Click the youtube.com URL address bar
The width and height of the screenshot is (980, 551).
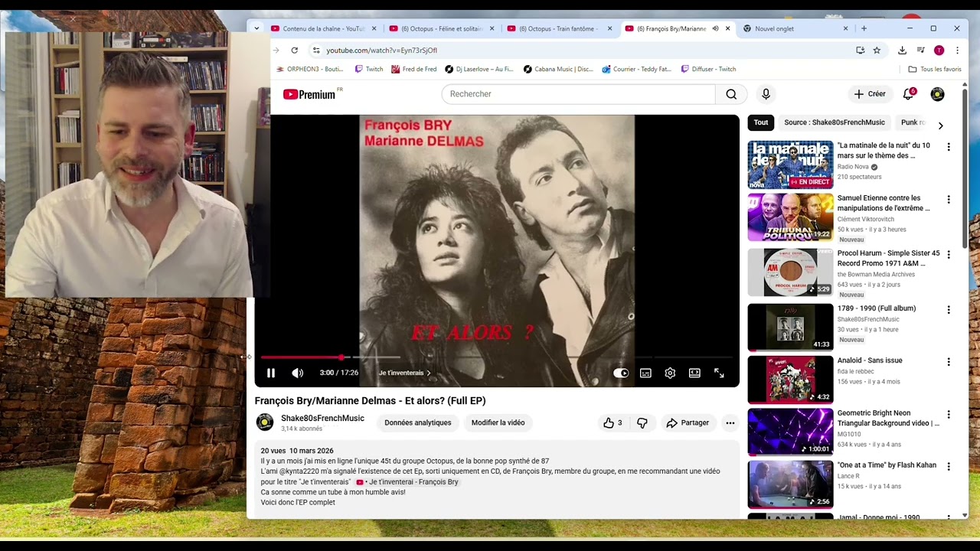[x=381, y=51]
